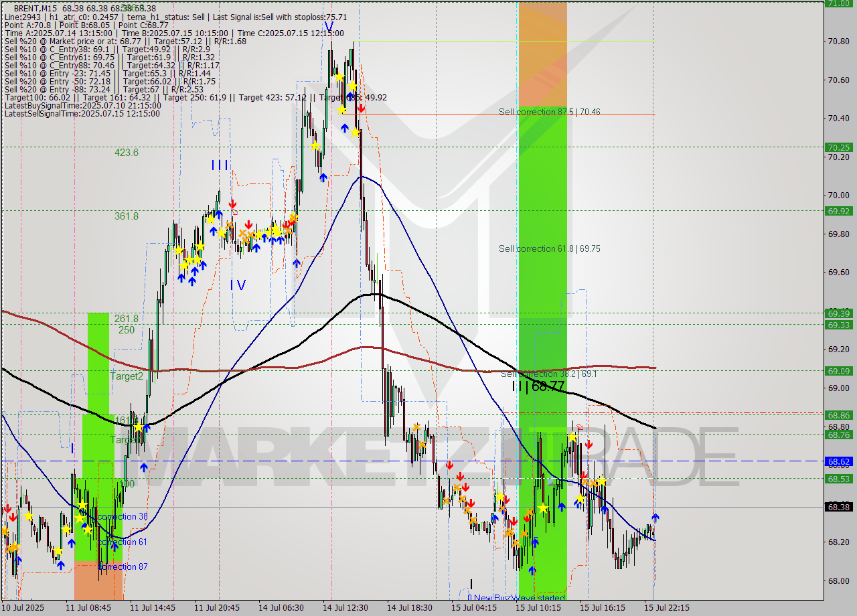Click the red sell arrow above the V peak
Screen dimensions: 857x616
tap(362, 108)
